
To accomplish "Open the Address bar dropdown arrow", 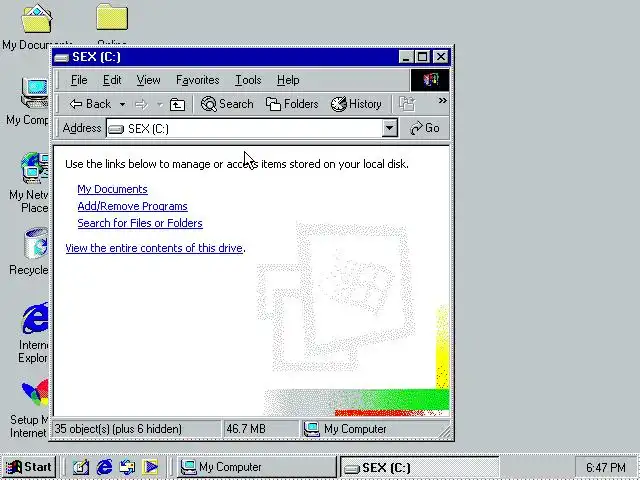I will 390,128.
